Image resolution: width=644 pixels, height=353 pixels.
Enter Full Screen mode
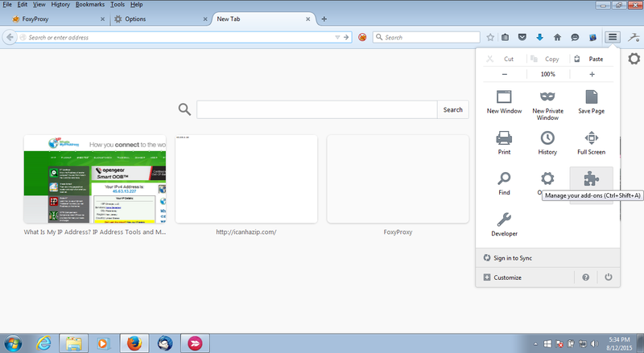(591, 143)
